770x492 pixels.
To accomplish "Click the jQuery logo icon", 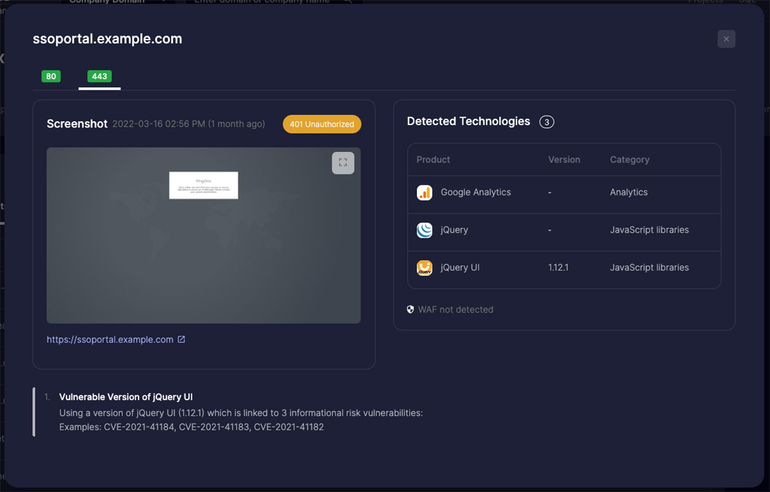I will coord(424,230).
